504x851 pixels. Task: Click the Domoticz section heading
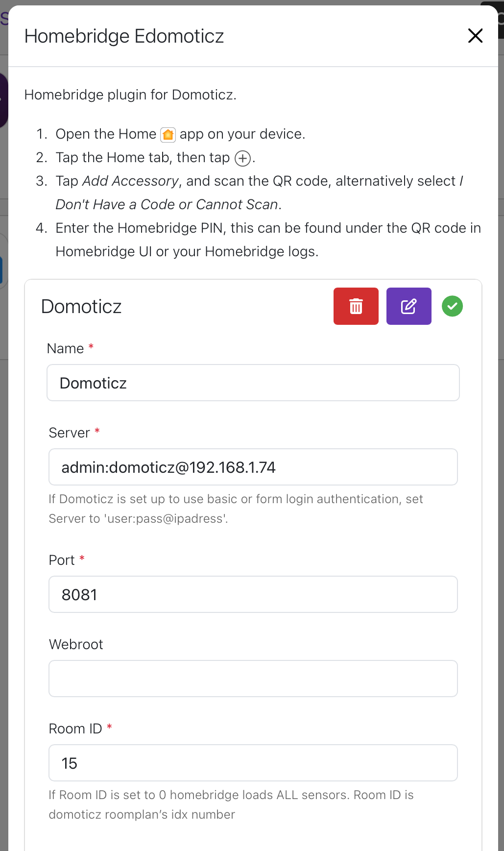click(81, 306)
